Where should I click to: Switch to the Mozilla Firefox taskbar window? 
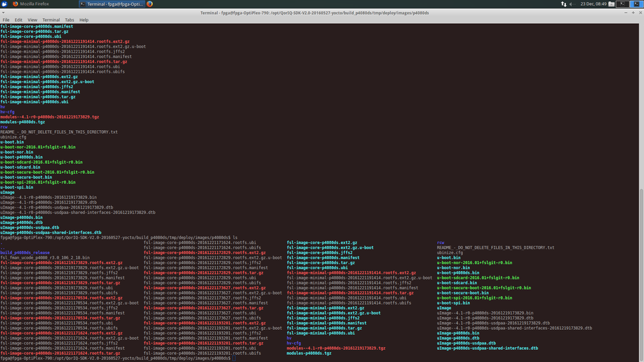click(x=31, y=4)
